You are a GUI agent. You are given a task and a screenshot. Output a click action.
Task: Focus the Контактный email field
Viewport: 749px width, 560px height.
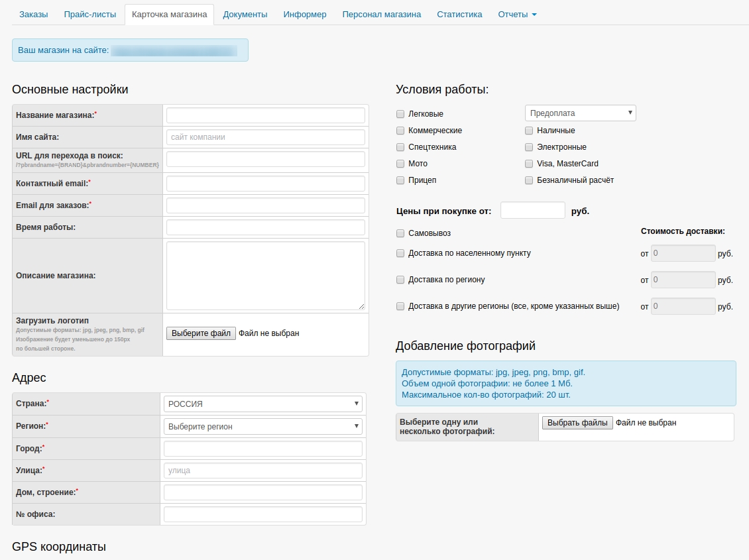click(265, 184)
